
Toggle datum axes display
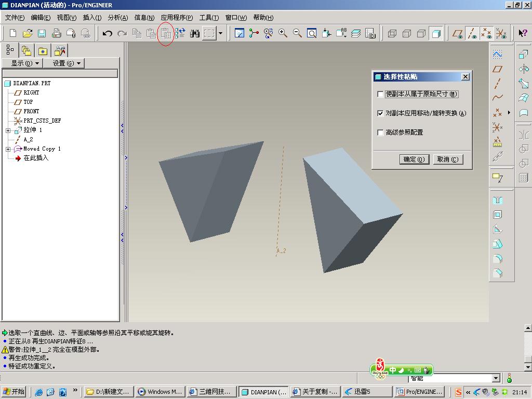(472, 33)
